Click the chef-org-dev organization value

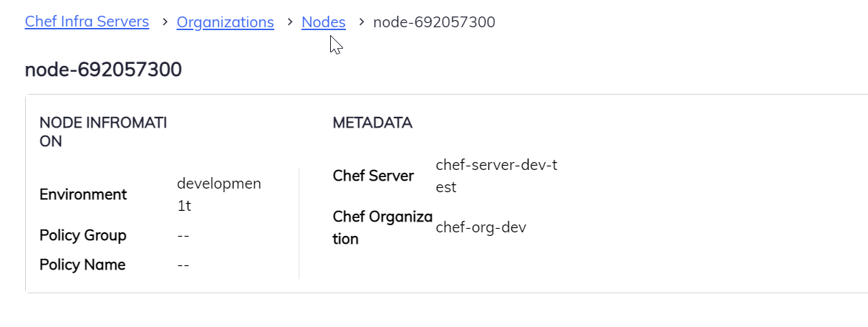pos(481,227)
